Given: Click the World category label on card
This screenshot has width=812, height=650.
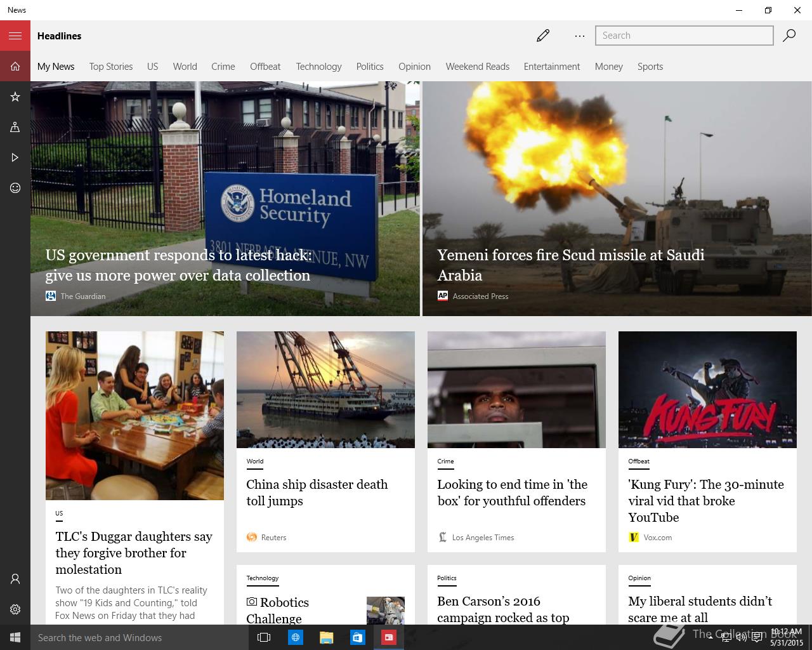Looking at the screenshot, I should pos(255,461).
